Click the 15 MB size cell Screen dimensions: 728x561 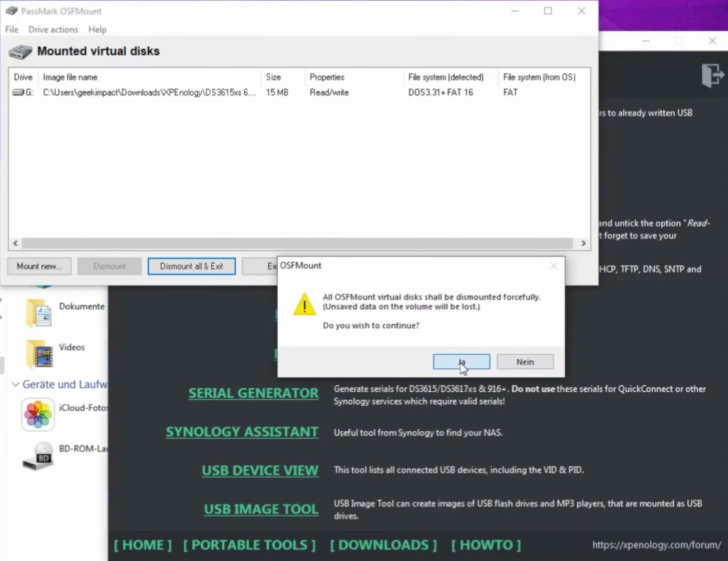[277, 92]
